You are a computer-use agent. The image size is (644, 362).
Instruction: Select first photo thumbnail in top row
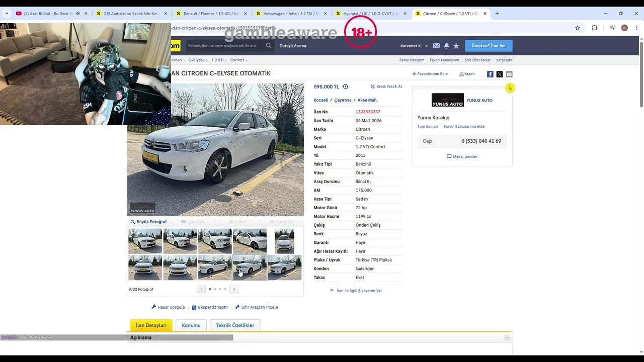point(145,241)
